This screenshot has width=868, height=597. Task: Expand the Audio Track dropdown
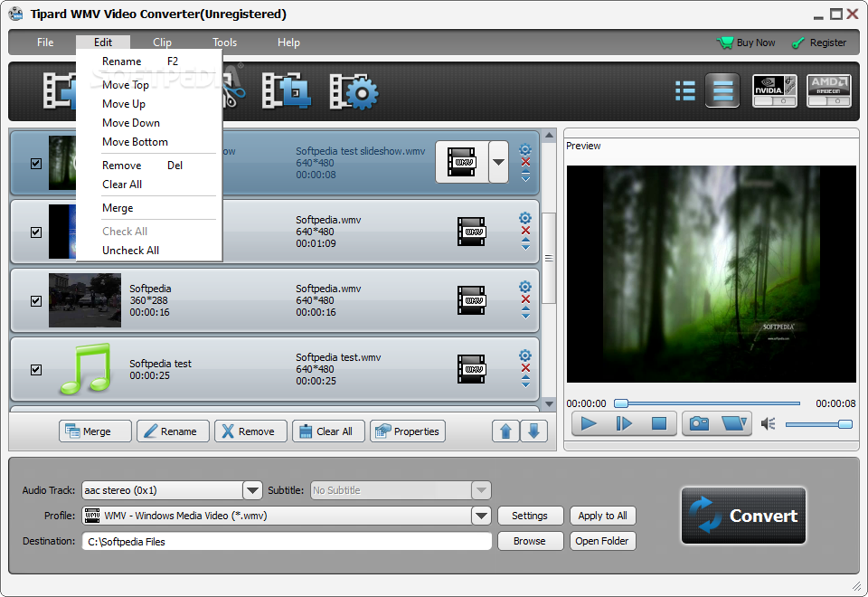[252, 490]
